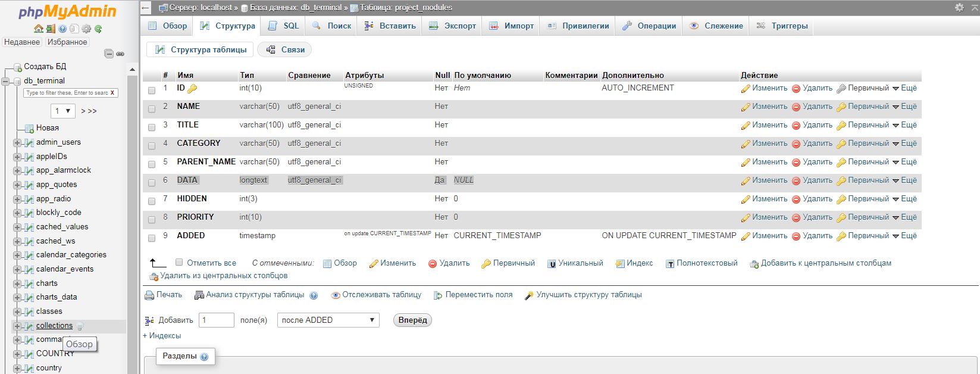Check the checkbox for ID row
The image size is (980, 374).
(x=152, y=90)
